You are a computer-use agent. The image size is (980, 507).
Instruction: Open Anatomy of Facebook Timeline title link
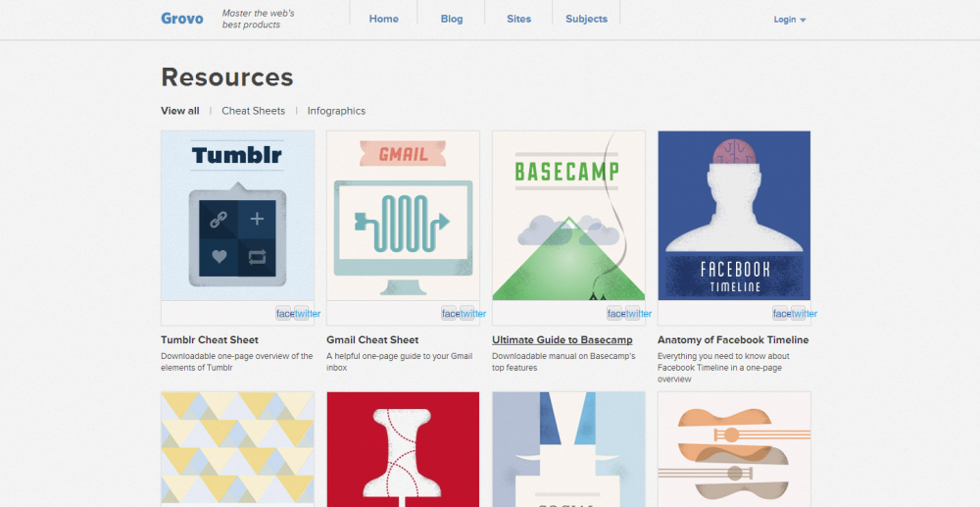733,340
